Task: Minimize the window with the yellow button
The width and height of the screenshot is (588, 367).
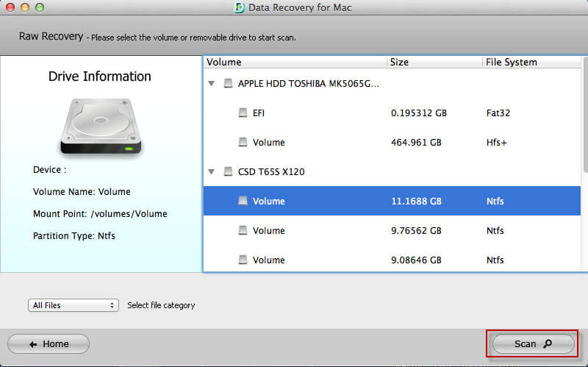Action: pyautogui.click(x=25, y=7)
